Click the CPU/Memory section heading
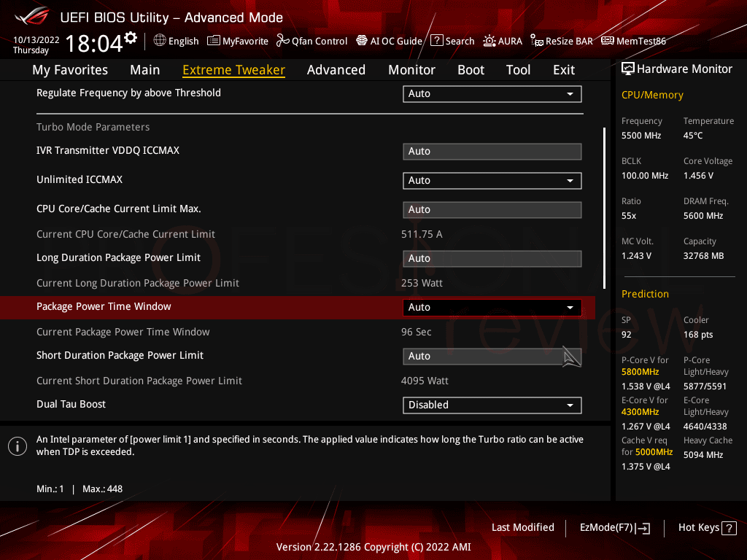Screen dimensions: 747x560 point(652,96)
